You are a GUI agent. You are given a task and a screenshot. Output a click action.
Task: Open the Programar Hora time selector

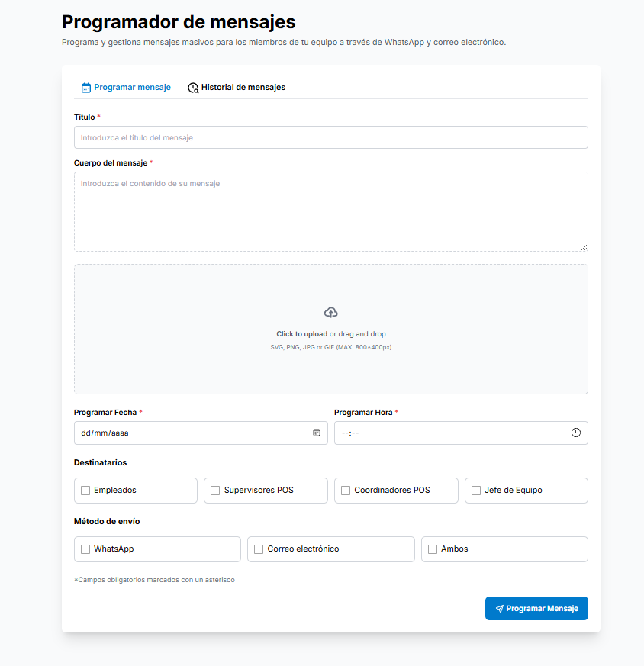450,433
